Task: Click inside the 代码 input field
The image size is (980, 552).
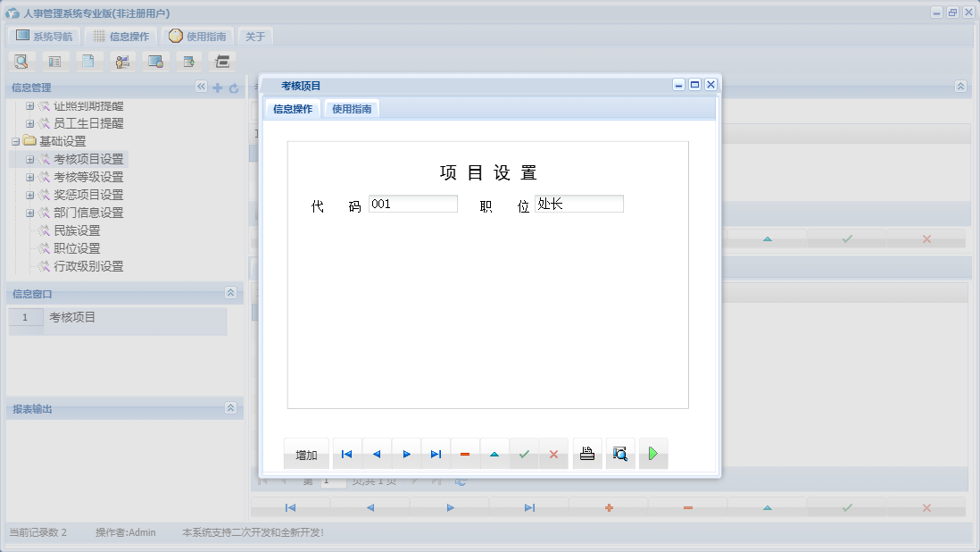Action: click(412, 204)
